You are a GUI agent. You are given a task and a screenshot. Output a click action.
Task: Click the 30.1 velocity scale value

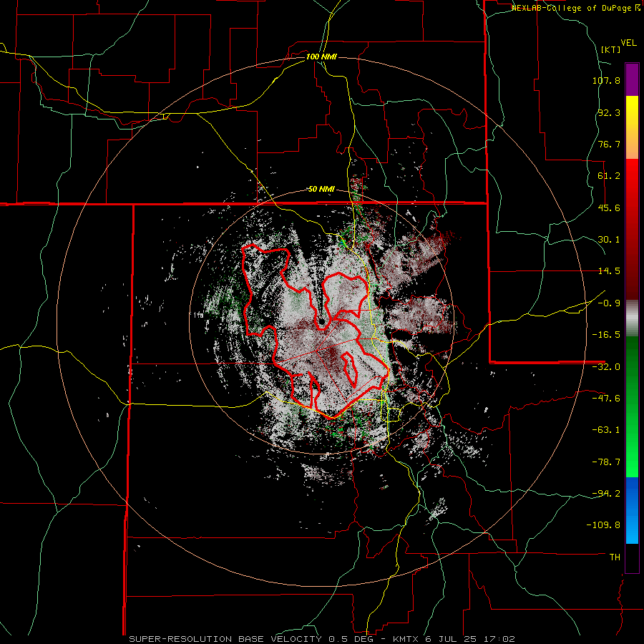coord(609,240)
